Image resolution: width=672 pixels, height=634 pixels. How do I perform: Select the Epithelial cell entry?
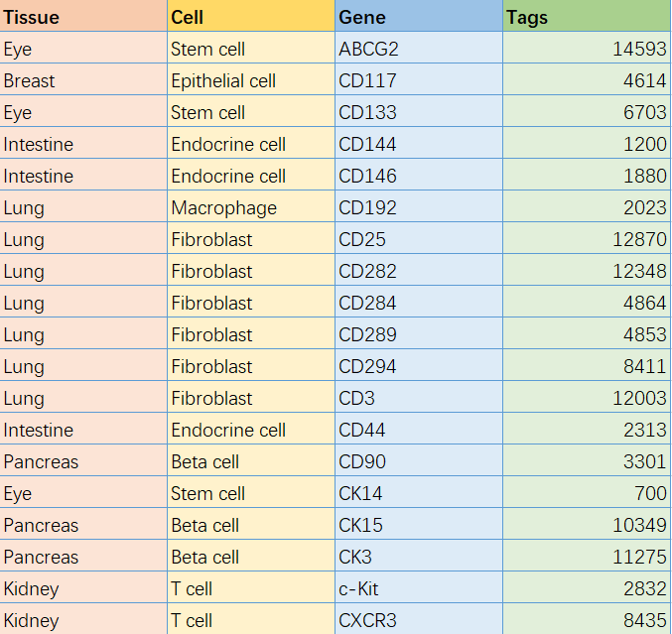251,79
